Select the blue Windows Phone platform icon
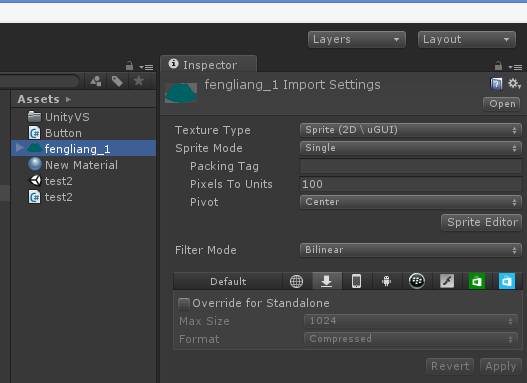Viewport: 527px width, 383px height. coord(507,281)
